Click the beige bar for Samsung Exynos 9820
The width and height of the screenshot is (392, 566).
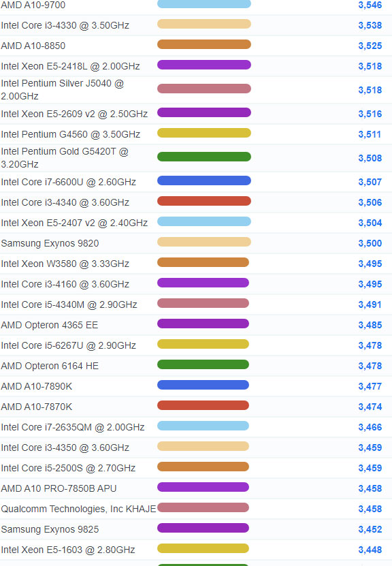coord(204,242)
